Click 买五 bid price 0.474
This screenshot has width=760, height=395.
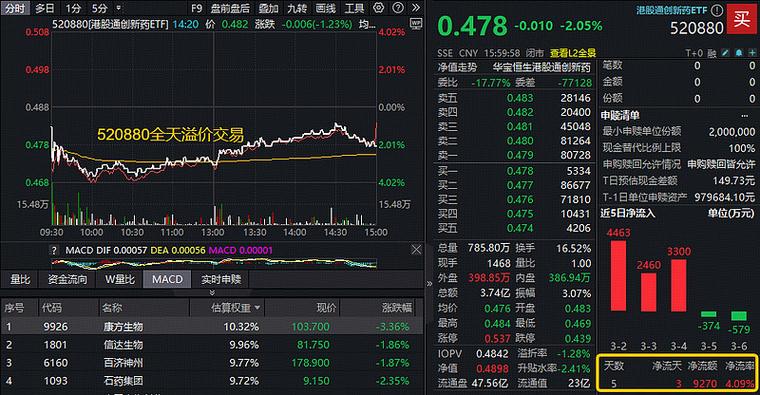(x=520, y=228)
